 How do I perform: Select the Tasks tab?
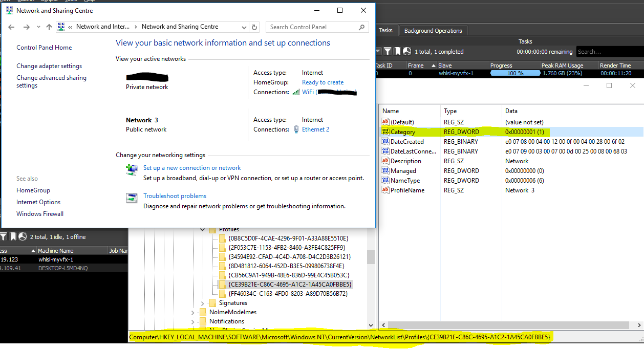[x=385, y=31]
